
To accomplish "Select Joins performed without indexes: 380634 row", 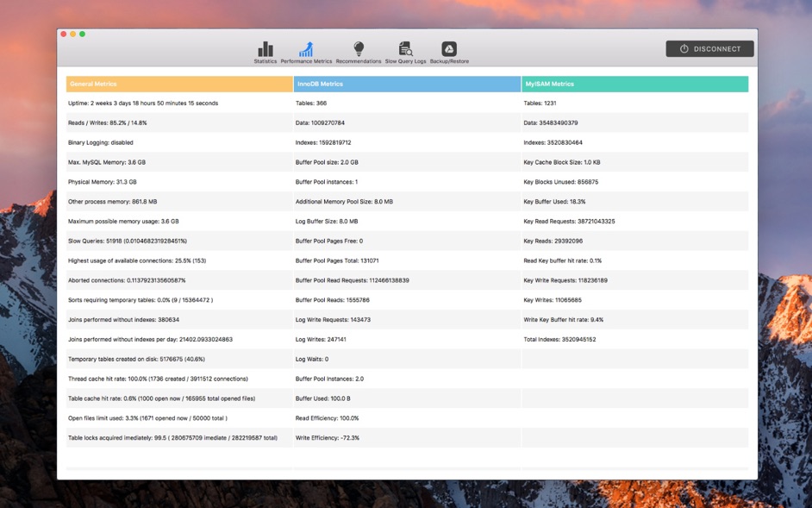I will pyautogui.click(x=179, y=320).
